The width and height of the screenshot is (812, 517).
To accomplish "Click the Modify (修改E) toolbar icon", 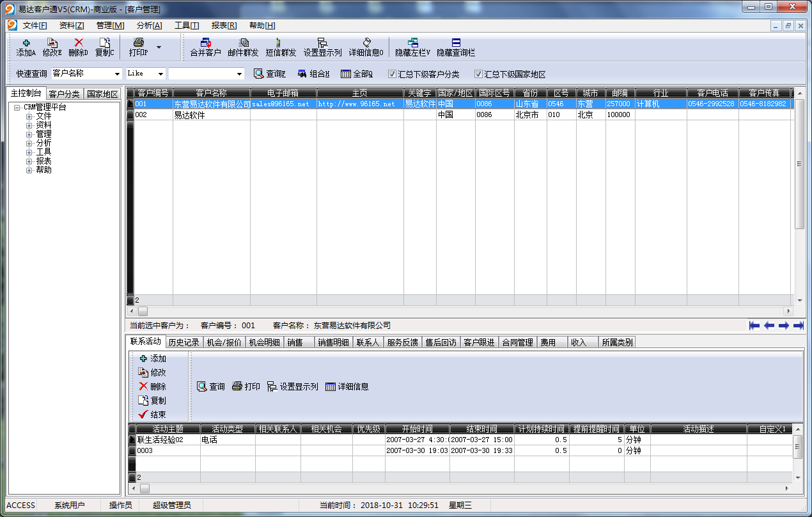I will point(52,47).
